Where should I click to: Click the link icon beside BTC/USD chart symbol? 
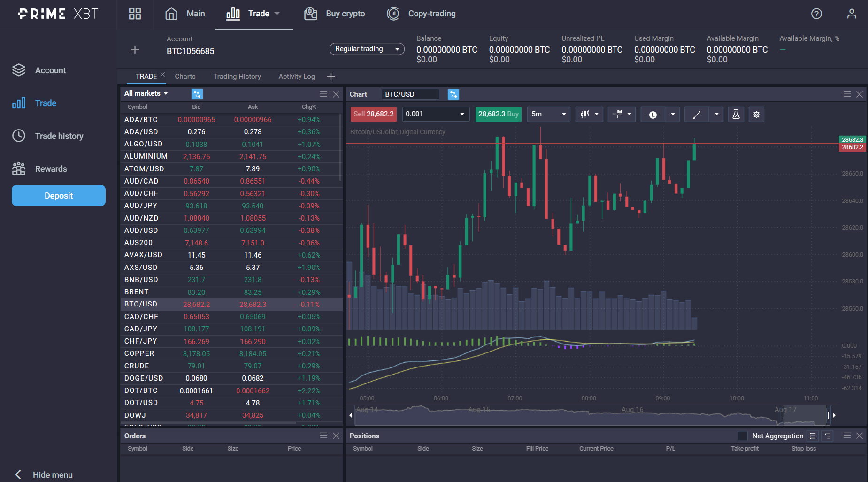(453, 94)
